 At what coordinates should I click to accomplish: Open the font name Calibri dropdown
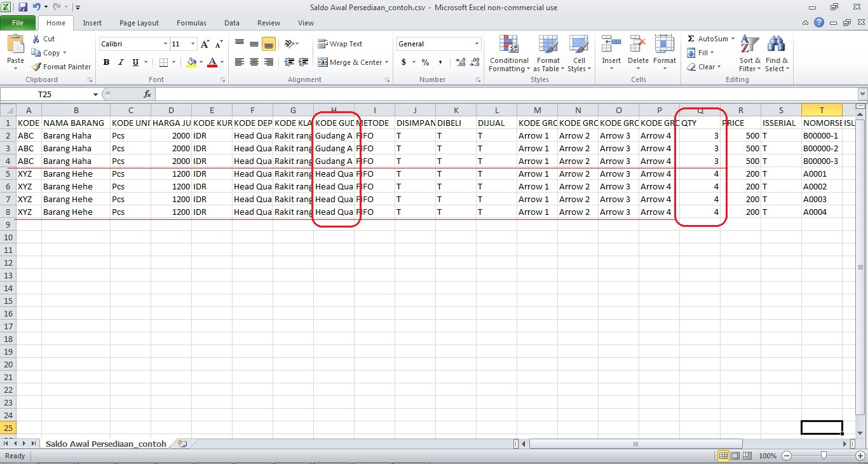pos(165,44)
